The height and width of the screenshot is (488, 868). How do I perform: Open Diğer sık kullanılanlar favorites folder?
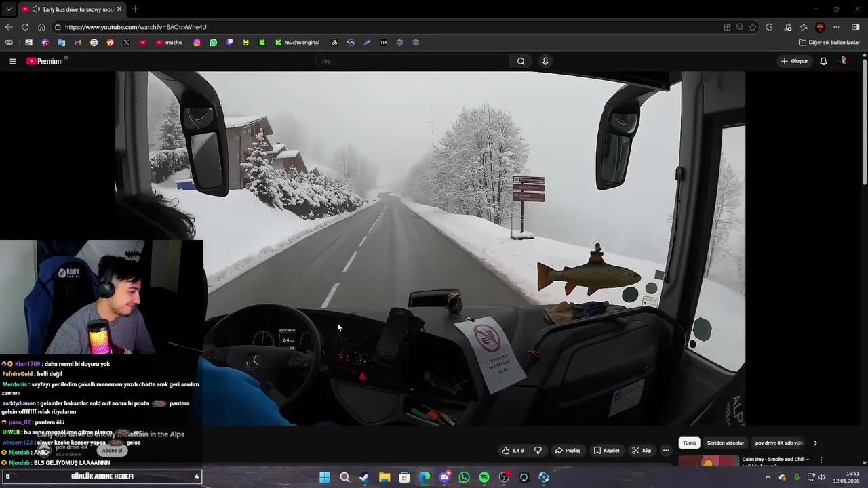[829, 42]
